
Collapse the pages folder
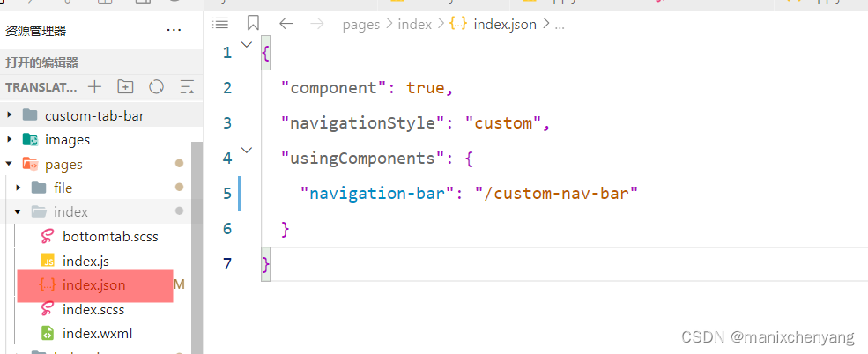click(9, 165)
